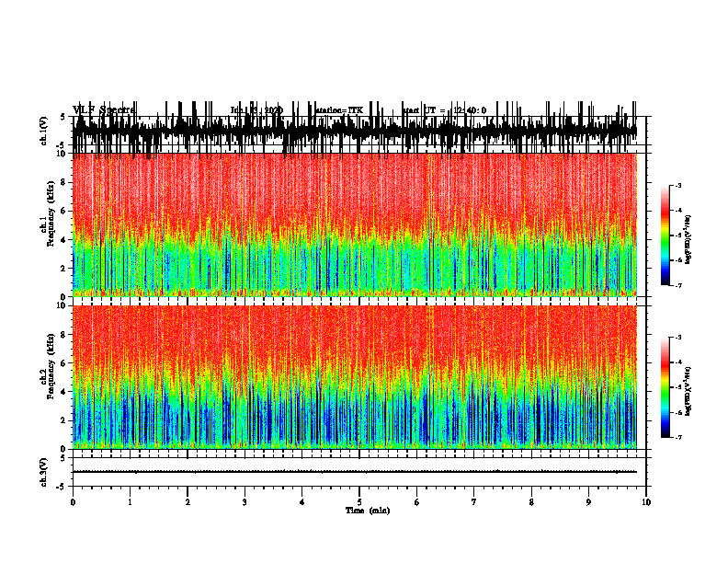The image size is (728, 563).
Task: Click the ch.1 color scale log(PSD) label
Action: [688, 240]
